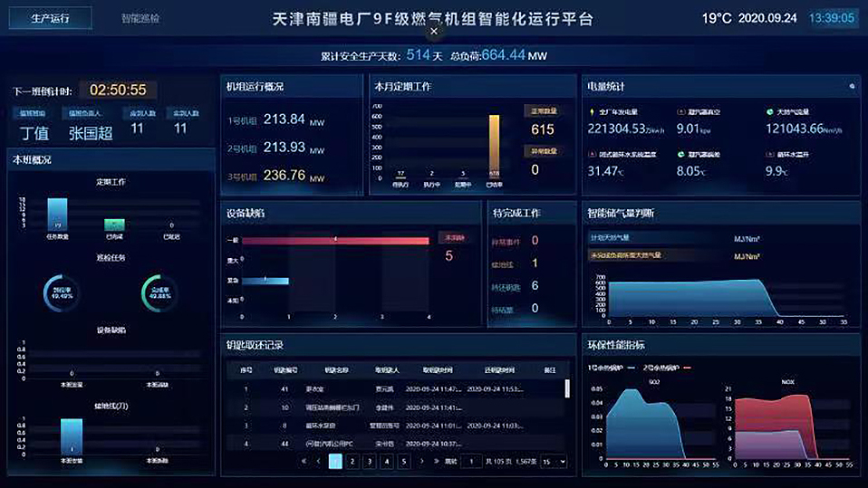Select page 4 in key record pagination
868x488 pixels.
click(387, 462)
